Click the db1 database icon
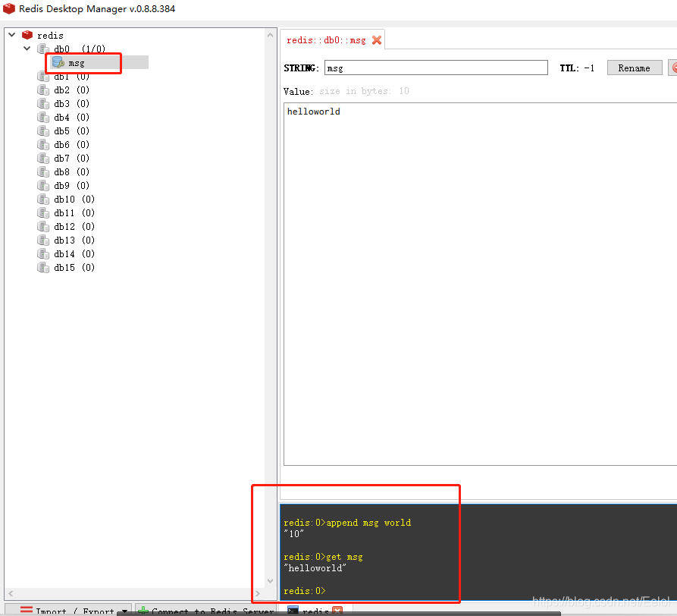This screenshot has height=616, width=677. tap(43, 77)
